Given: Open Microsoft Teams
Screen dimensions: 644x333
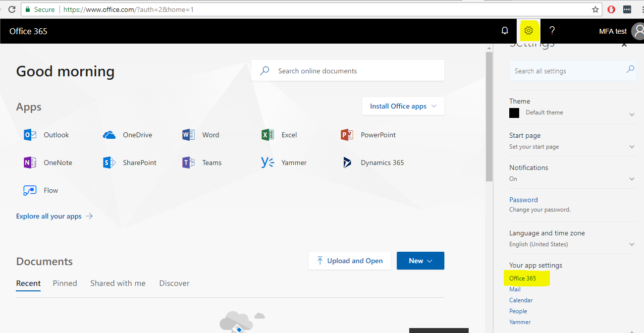Looking at the screenshot, I should click(202, 163).
